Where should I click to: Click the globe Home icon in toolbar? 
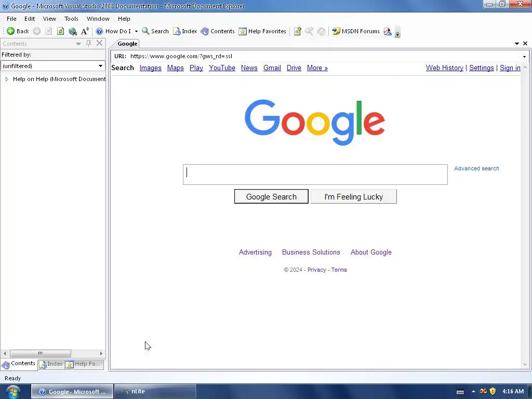pos(72,31)
